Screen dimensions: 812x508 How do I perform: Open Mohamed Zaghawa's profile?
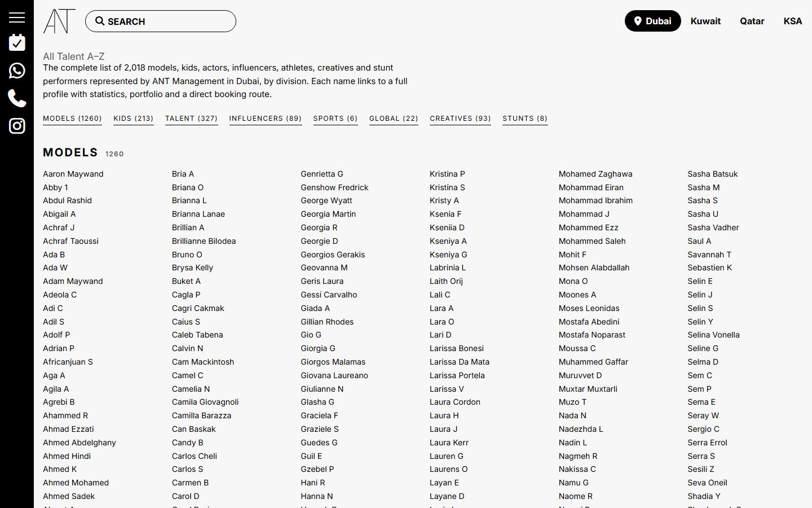[x=595, y=174]
